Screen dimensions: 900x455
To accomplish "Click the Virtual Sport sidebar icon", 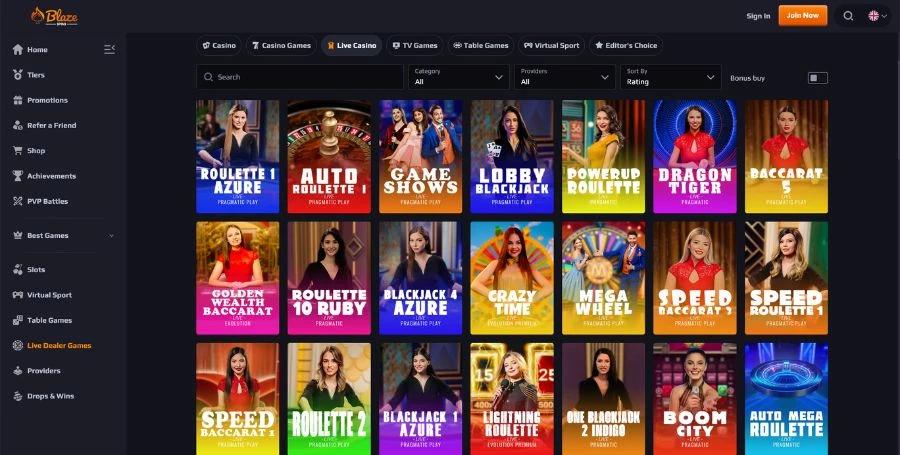I will pyautogui.click(x=18, y=295).
